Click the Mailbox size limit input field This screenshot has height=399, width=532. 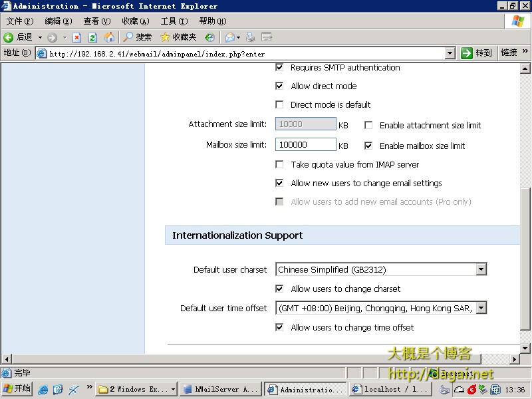[x=305, y=145]
